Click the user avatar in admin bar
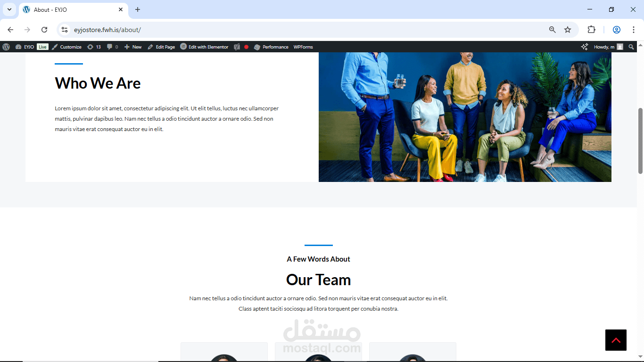Screen dimensions: 644x362 (620, 47)
